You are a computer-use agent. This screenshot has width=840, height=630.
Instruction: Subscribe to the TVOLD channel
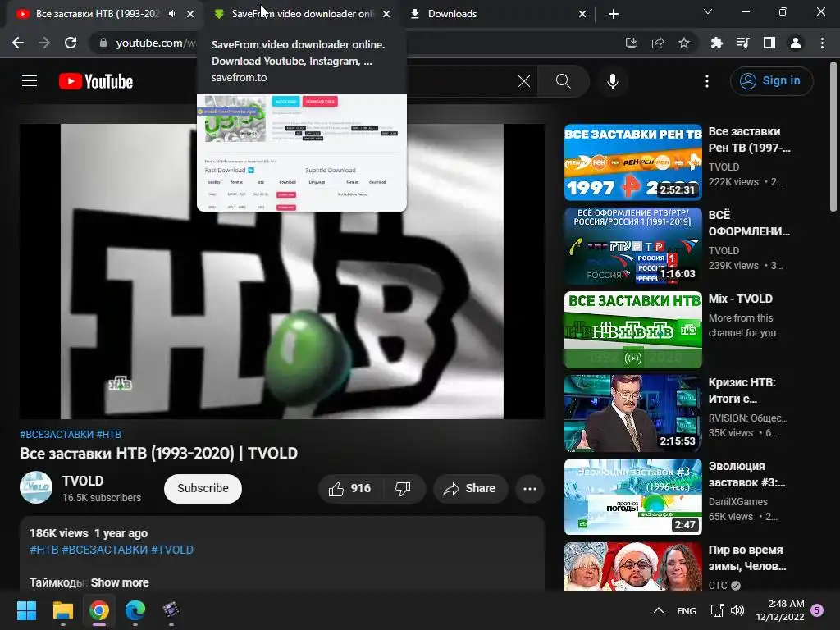[x=203, y=489]
